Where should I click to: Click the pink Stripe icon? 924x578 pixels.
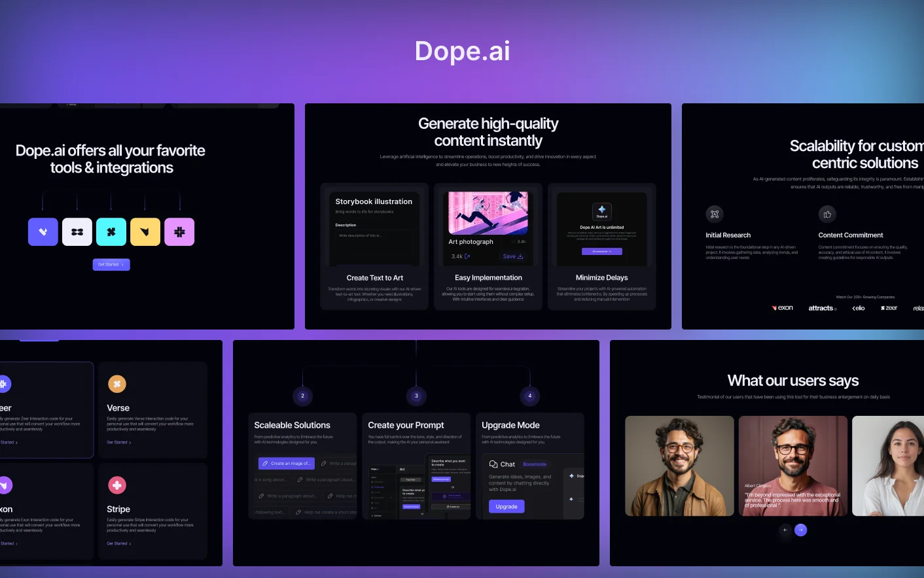pos(117,485)
